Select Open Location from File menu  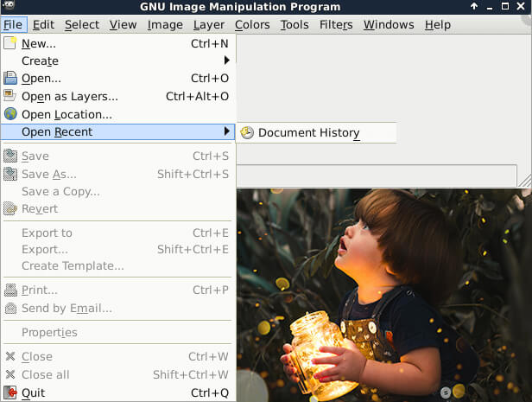[x=66, y=114]
